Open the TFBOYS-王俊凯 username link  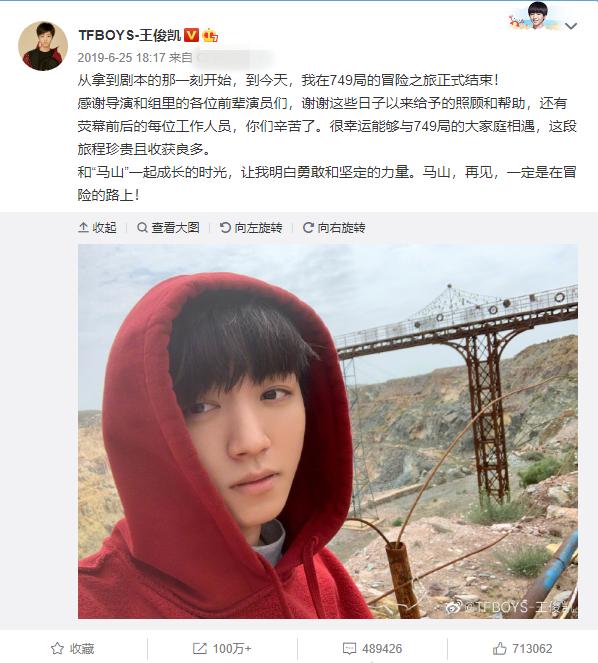click(x=129, y=35)
